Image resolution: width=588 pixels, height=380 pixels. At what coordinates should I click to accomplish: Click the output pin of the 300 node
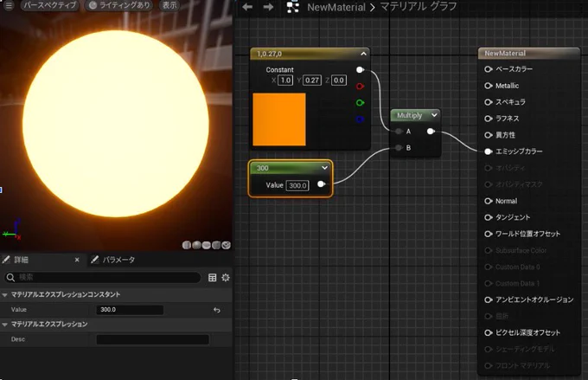321,184
